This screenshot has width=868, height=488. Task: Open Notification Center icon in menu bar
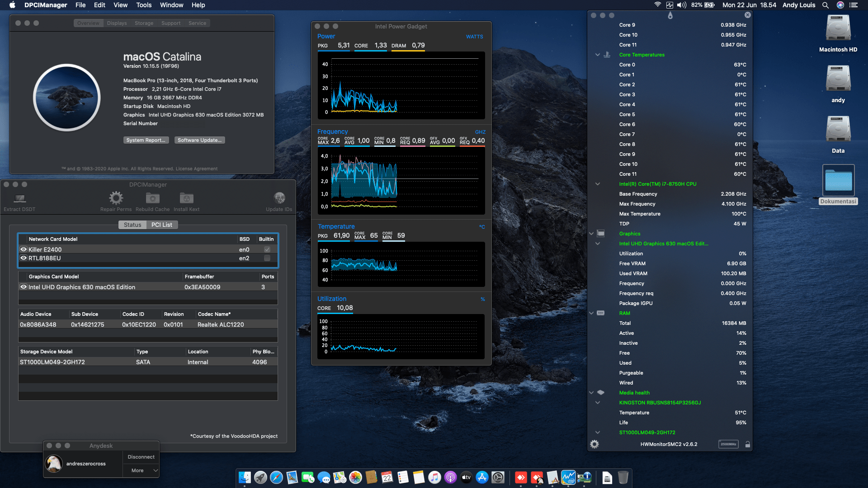coord(854,5)
